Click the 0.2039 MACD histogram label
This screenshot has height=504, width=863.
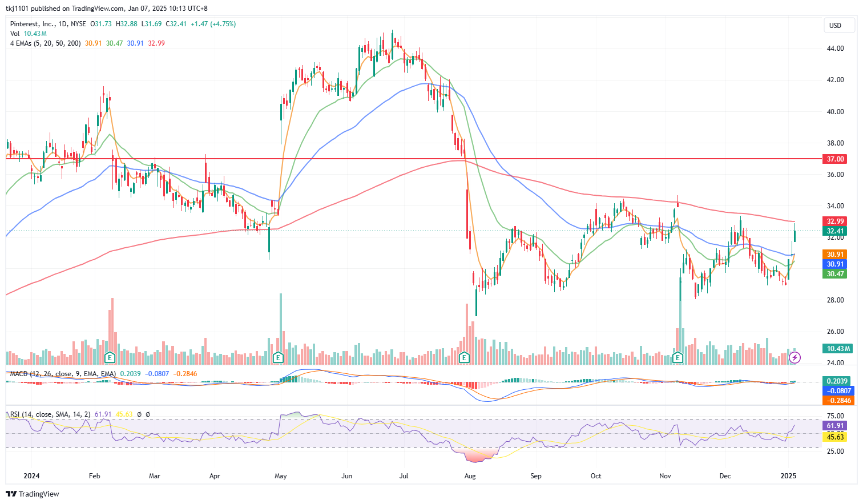point(837,381)
